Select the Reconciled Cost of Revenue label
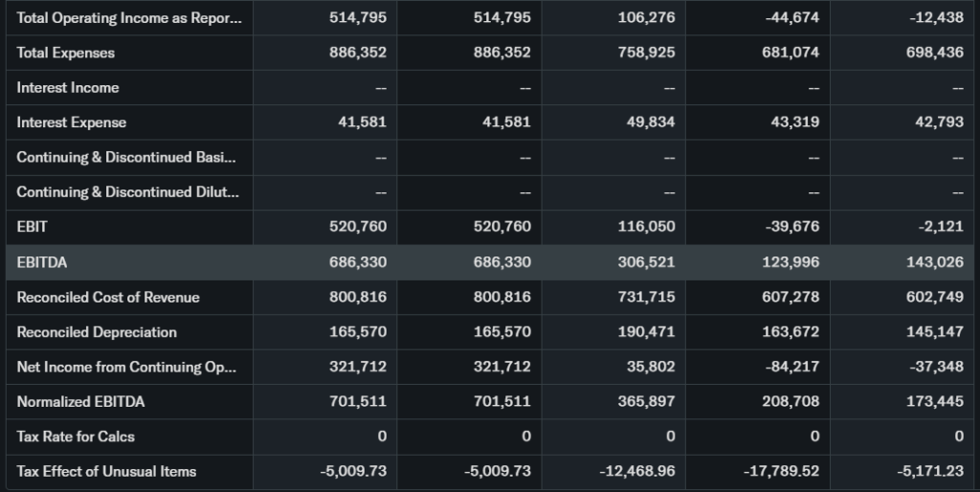 (108, 297)
